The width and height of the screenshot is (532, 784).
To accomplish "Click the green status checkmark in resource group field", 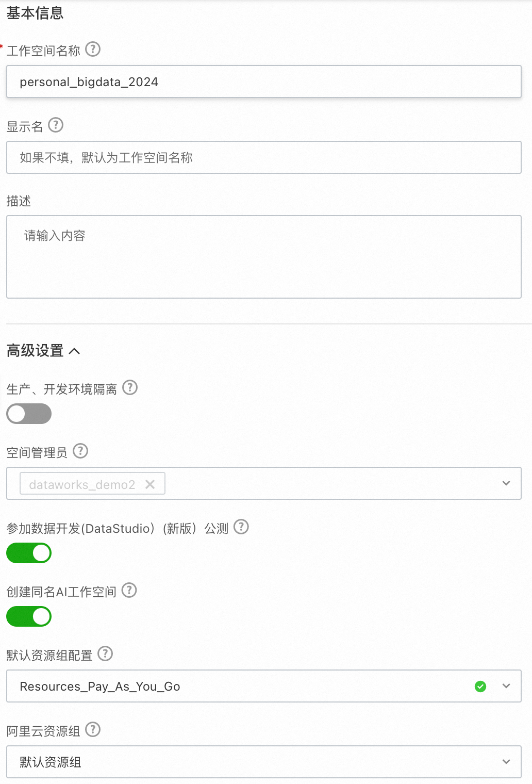I will click(480, 686).
